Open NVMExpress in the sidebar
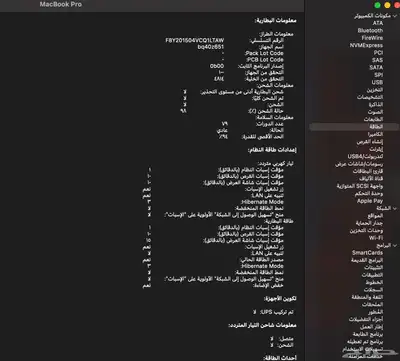The width and height of the screenshot is (400, 361). [x=366, y=45]
